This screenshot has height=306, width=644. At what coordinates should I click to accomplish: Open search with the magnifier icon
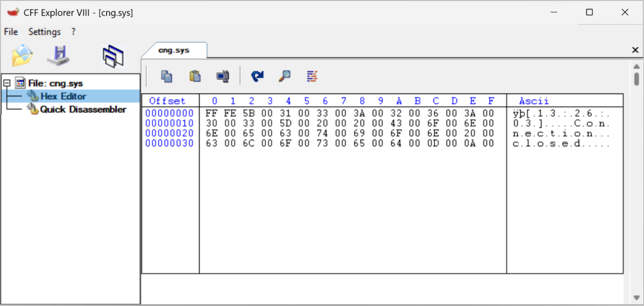[284, 76]
